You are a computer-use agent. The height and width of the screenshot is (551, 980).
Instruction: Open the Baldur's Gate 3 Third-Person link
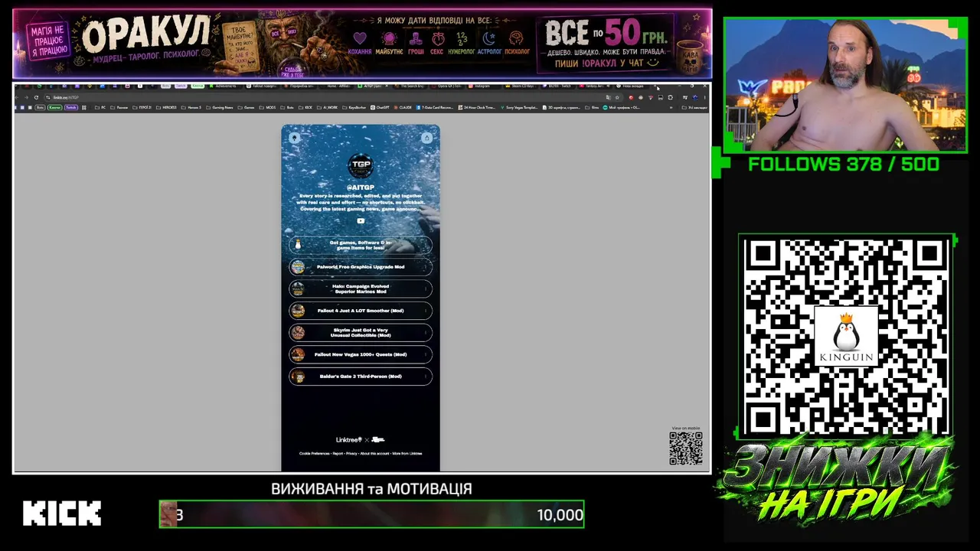(361, 377)
